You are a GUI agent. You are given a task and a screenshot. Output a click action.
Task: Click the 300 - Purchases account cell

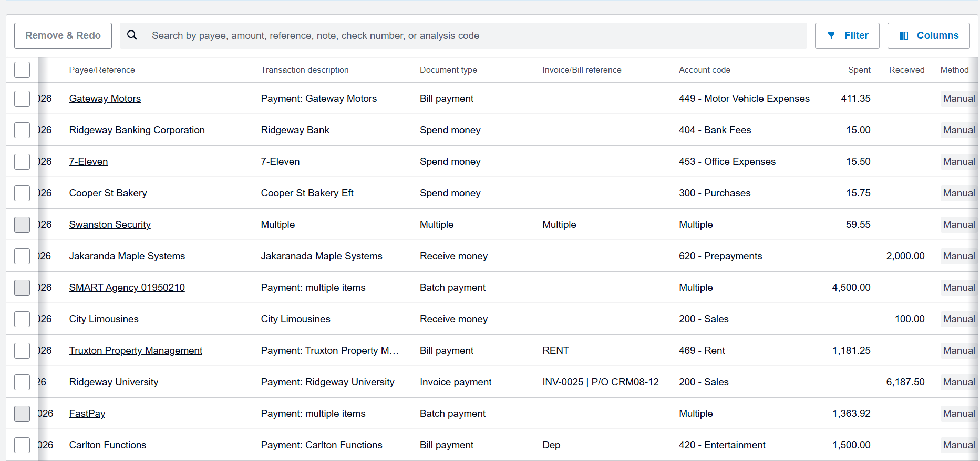(x=715, y=193)
